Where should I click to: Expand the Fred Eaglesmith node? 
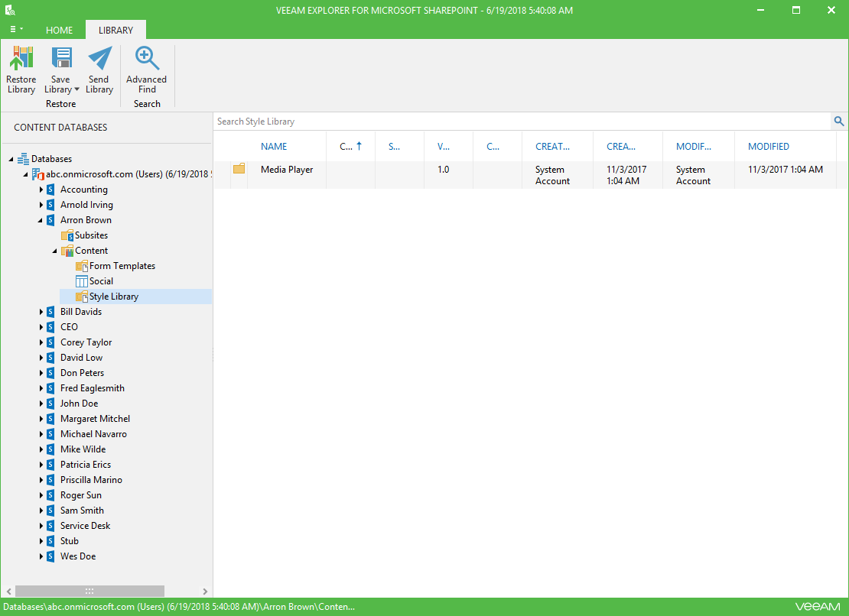(41, 388)
